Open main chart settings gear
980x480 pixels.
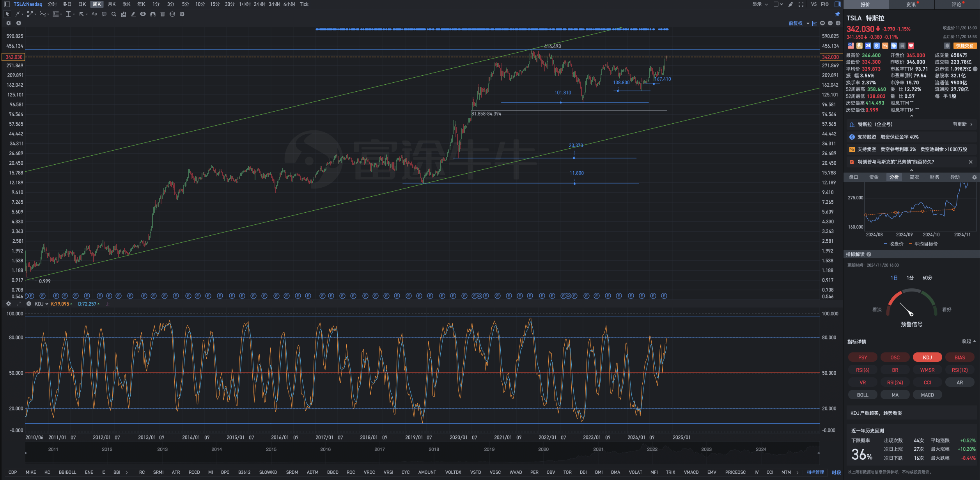[9, 23]
